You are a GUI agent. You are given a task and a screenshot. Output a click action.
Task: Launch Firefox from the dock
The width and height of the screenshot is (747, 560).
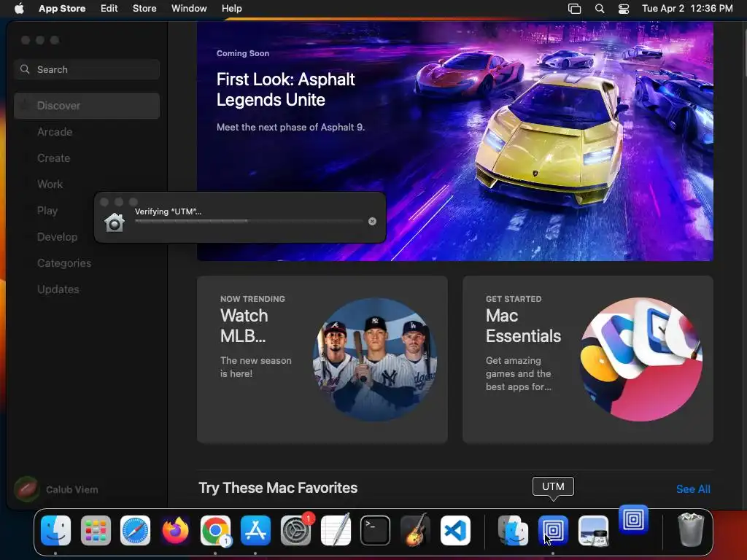pos(175,531)
